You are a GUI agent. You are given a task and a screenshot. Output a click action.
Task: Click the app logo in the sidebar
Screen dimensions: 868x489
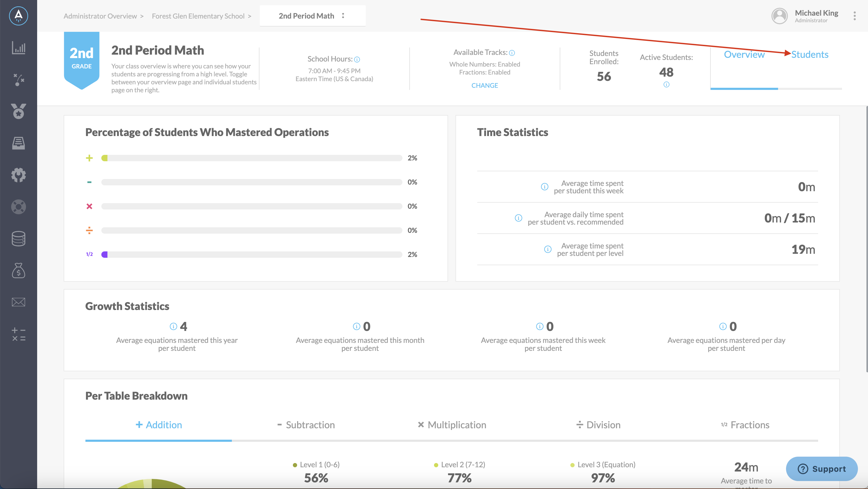coord(19,15)
